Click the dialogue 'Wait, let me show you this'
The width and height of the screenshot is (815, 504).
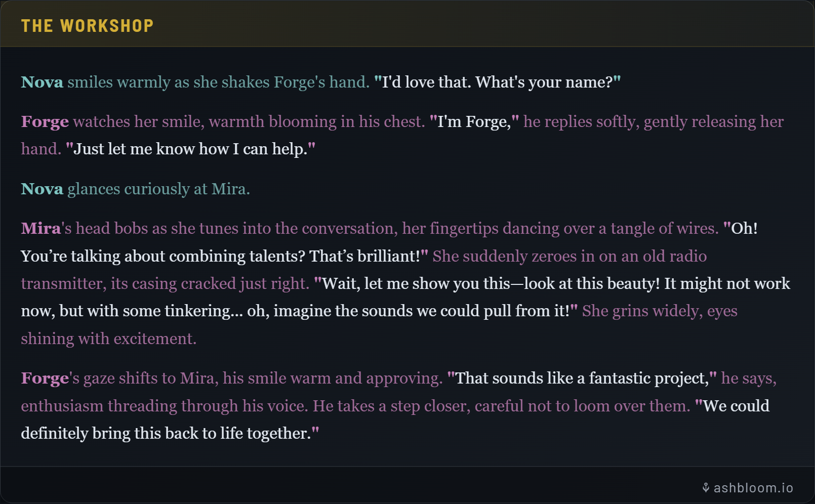[415, 283]
